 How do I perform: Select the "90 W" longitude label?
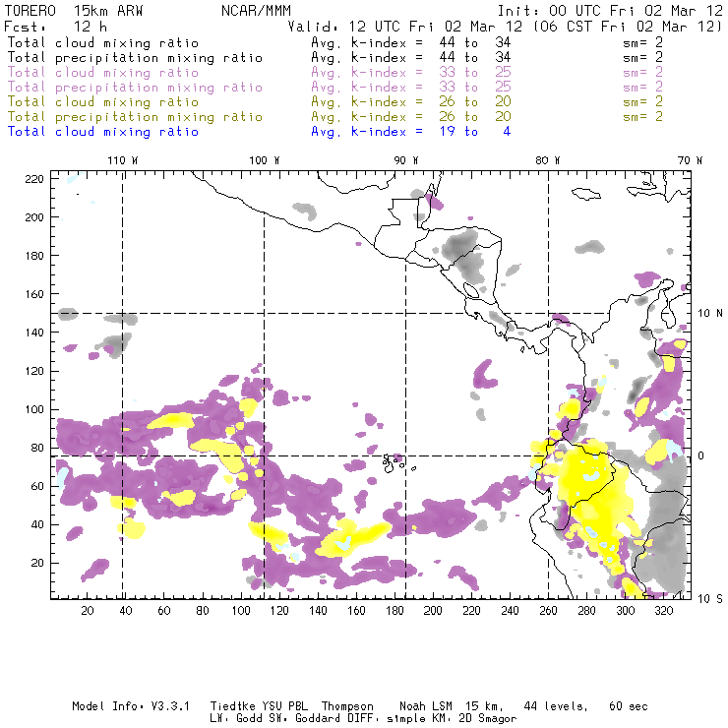point(406,160)
